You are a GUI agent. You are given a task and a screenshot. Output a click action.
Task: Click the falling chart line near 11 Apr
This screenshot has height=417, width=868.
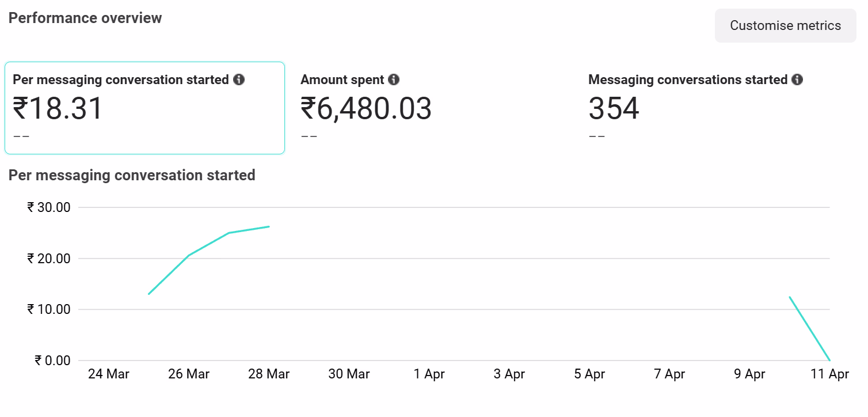click(810, 329)
